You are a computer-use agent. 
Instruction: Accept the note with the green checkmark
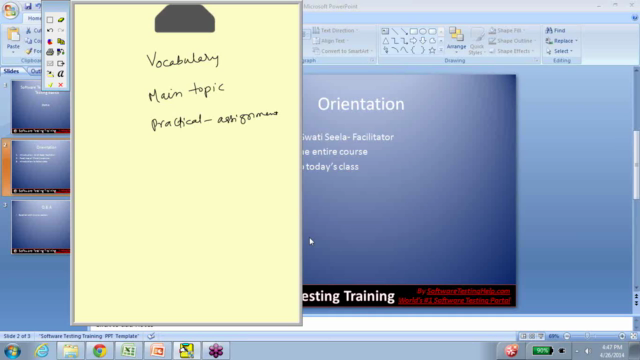tap(50, 85)
